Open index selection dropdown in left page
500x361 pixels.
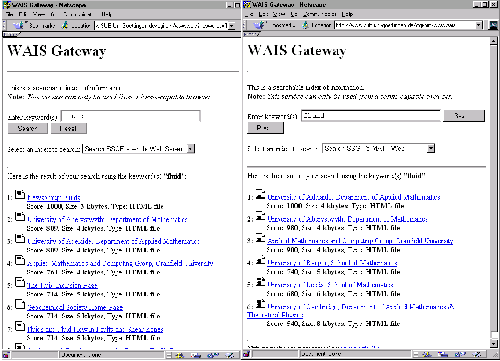[190, 149]
